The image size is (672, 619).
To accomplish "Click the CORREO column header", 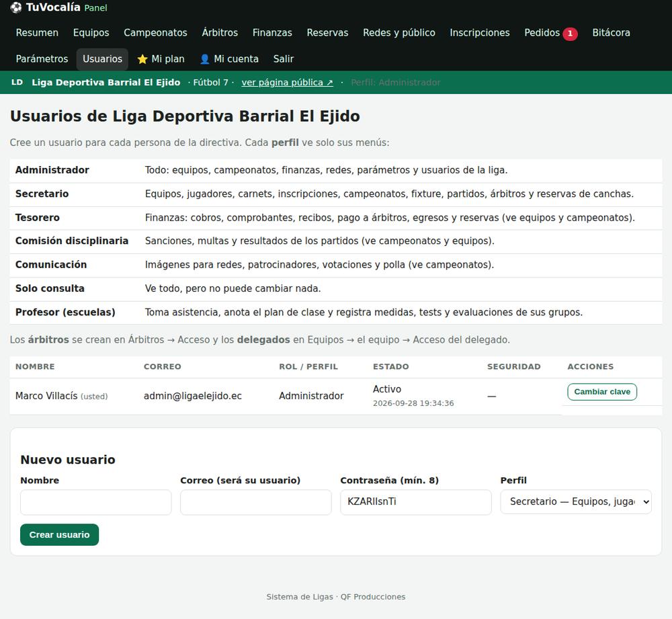I will coord(163,366).
